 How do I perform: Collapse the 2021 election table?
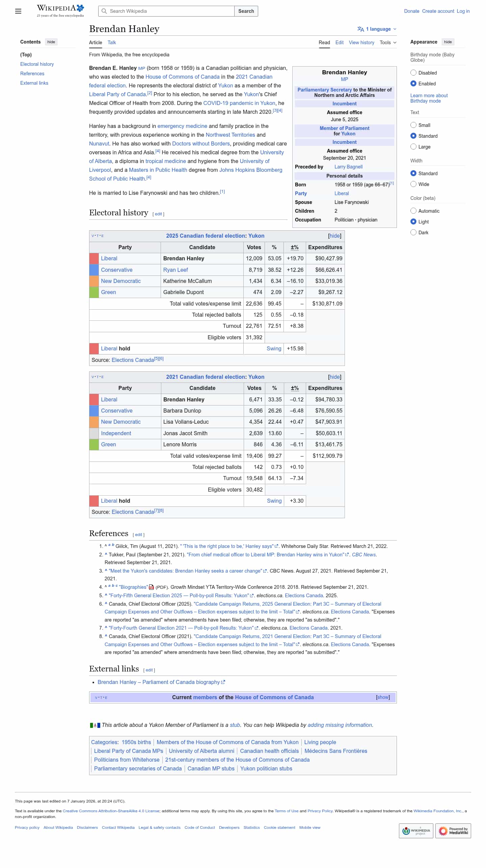click(335, 377)
